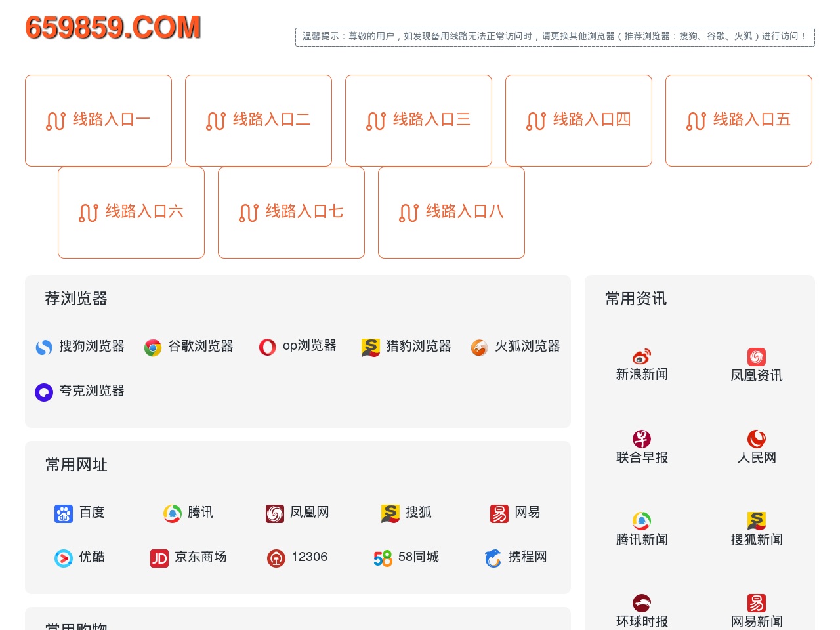Screen dimensions: 840x630
Task: Visit the 凤凰网 link text
Action: 310,512
